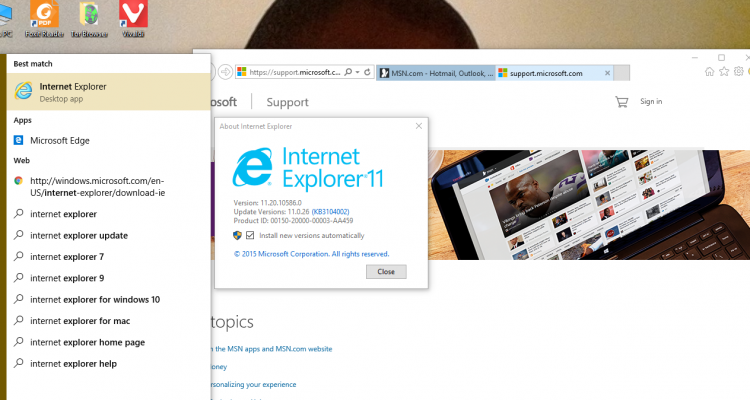Open the 'personalizing your experience' topic link
Image resolution: width=750 pixels, height=400 pixels.
tap(254, 384)
